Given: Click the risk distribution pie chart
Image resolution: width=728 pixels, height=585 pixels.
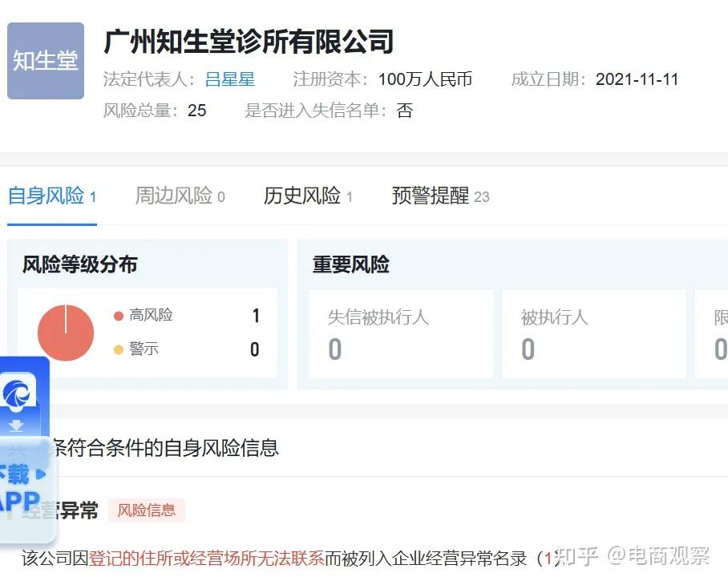Looking at the screenshot, I should [x=66, y=333].
